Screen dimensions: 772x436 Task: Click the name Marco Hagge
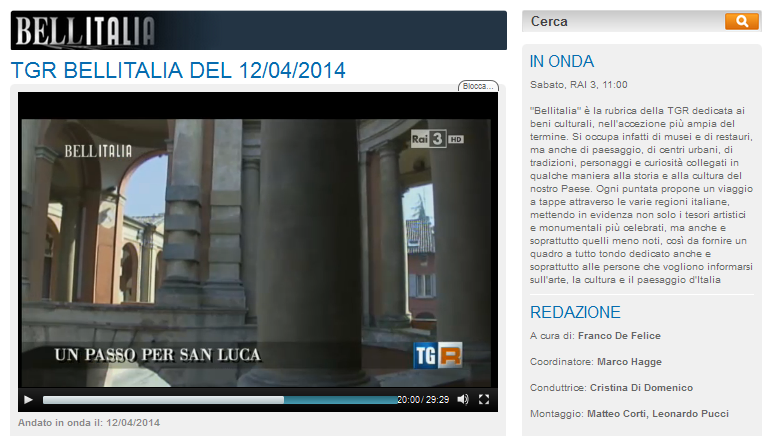629,362
